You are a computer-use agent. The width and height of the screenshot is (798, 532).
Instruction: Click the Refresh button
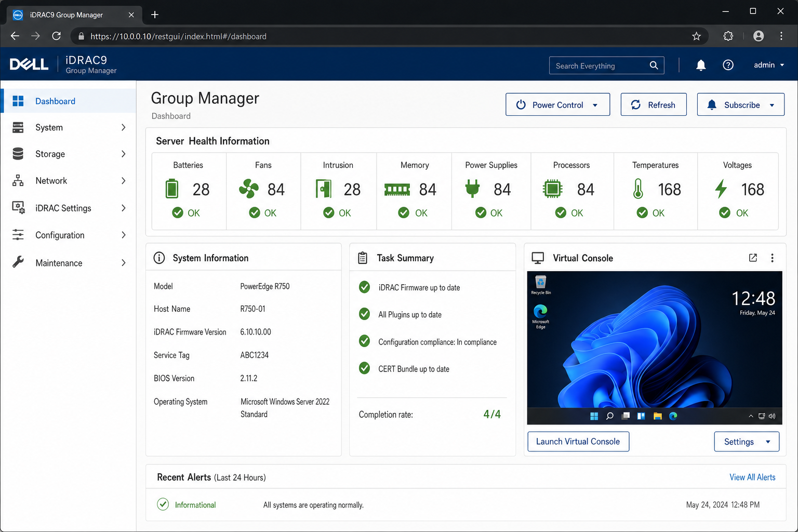click(x=654, y=104)
